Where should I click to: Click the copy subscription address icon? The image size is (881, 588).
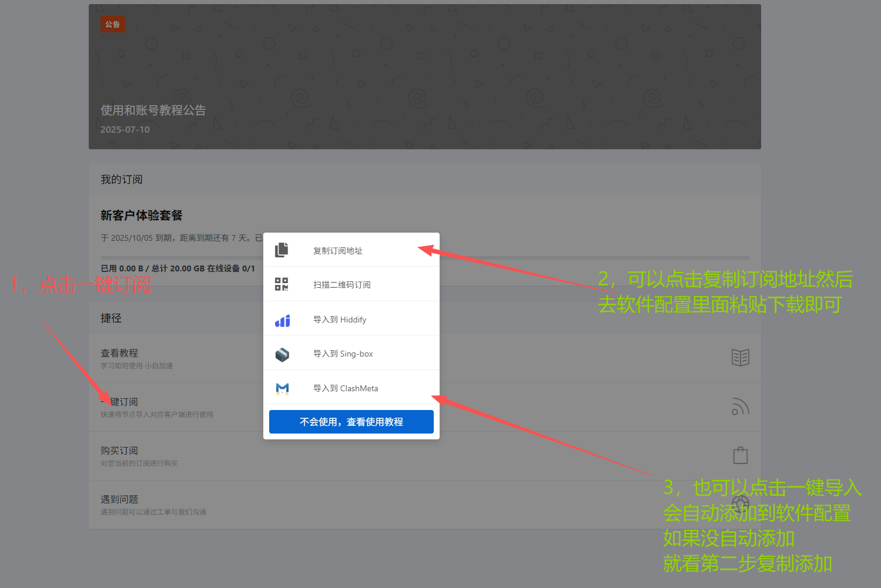pos(282,250)
